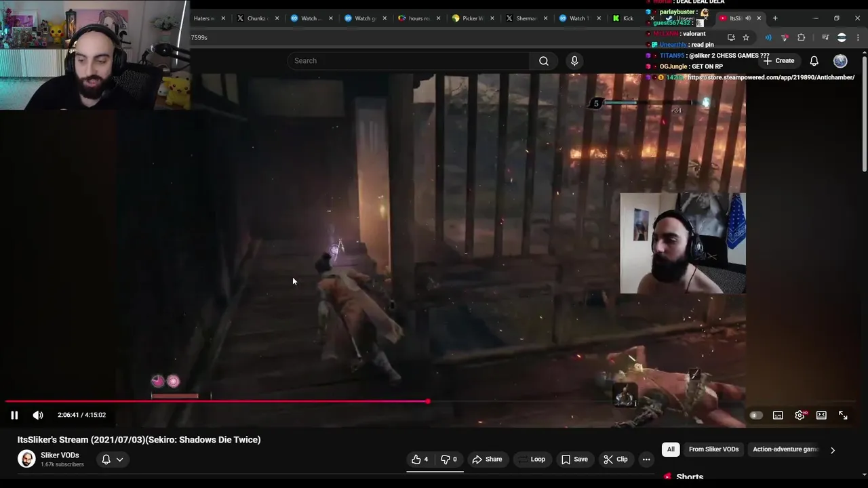868x488 pixels.
Task: Open the Create menu
Action: (x=778, y=61)
